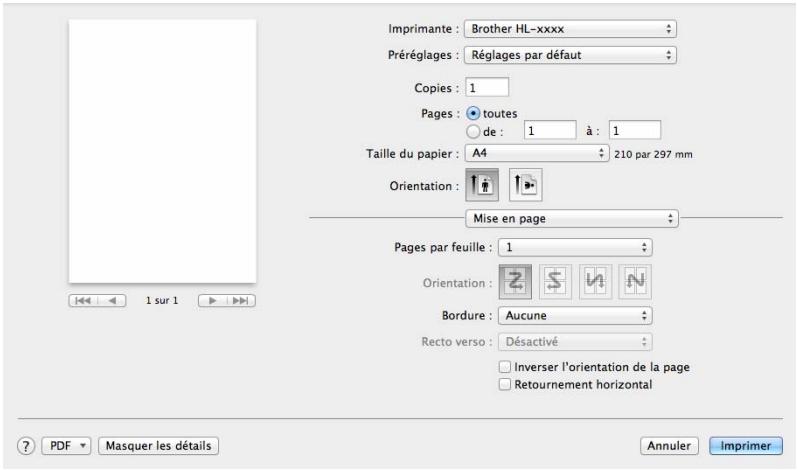Click the blank page preview thumbnail

click(x=162, y=151)
